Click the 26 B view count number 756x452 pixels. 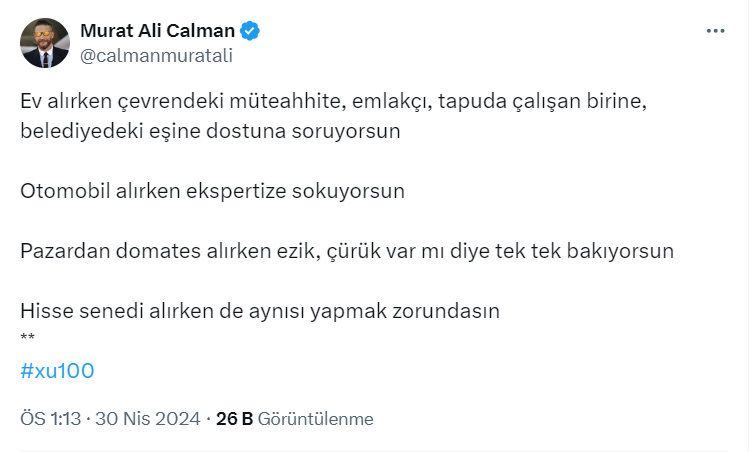point(234,419)
